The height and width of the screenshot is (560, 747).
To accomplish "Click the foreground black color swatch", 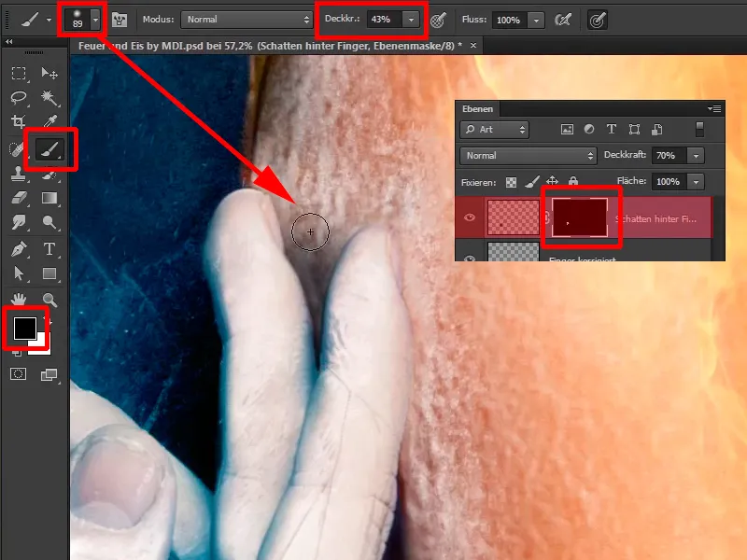I will pyautogui.click(x=25, y=329).
